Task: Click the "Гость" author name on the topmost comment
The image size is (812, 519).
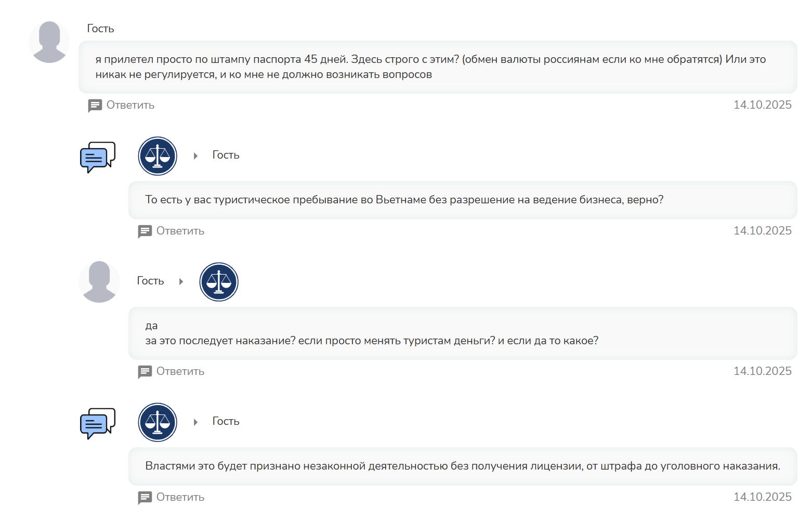Action: tap(100, 29)
